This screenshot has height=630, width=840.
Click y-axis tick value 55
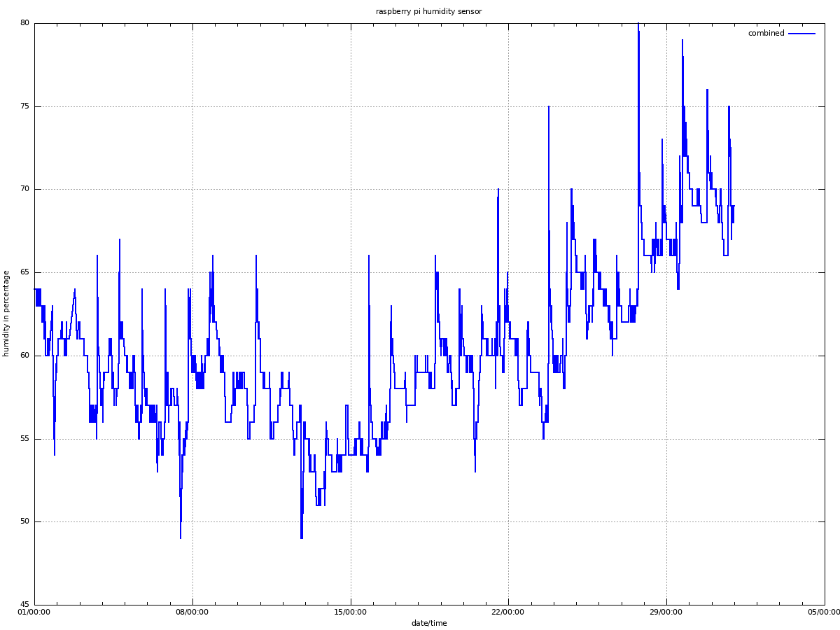click(26, 439)
